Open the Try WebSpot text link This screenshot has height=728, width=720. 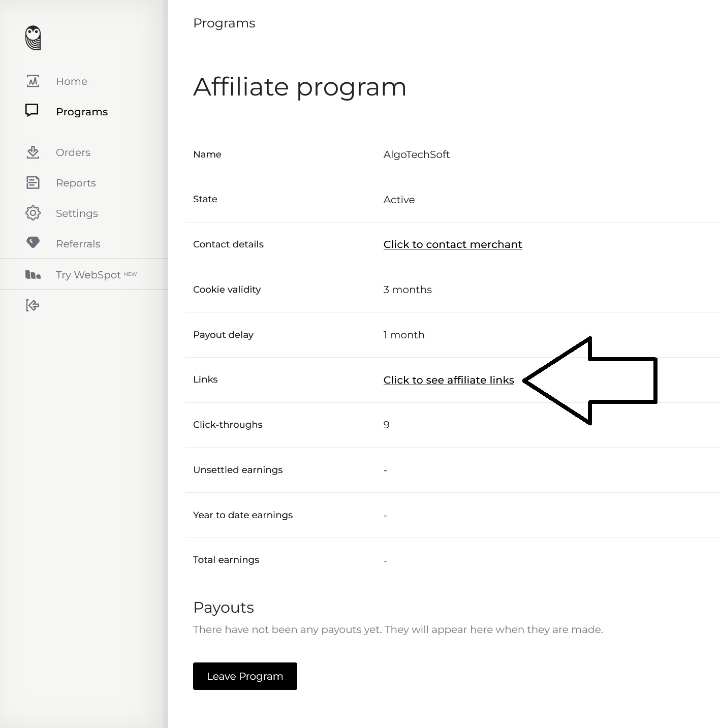[88, 275]
